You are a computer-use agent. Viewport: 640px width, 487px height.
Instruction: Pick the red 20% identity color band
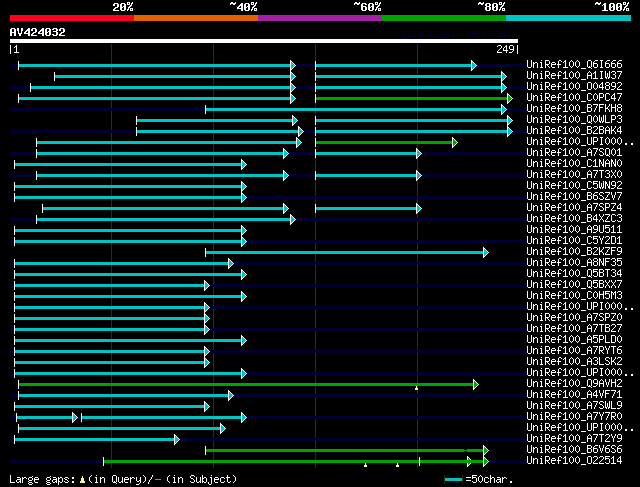coord(72,18)
